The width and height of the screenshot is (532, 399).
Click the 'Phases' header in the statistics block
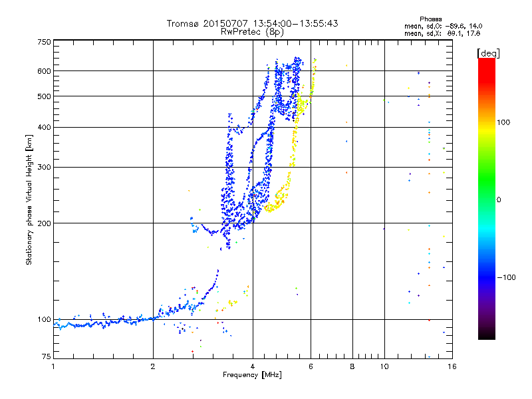[430, 19]
